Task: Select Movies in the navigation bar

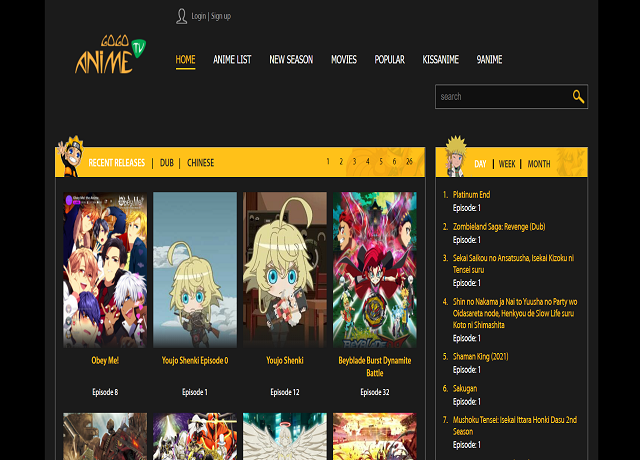Action: coord(344,60)
